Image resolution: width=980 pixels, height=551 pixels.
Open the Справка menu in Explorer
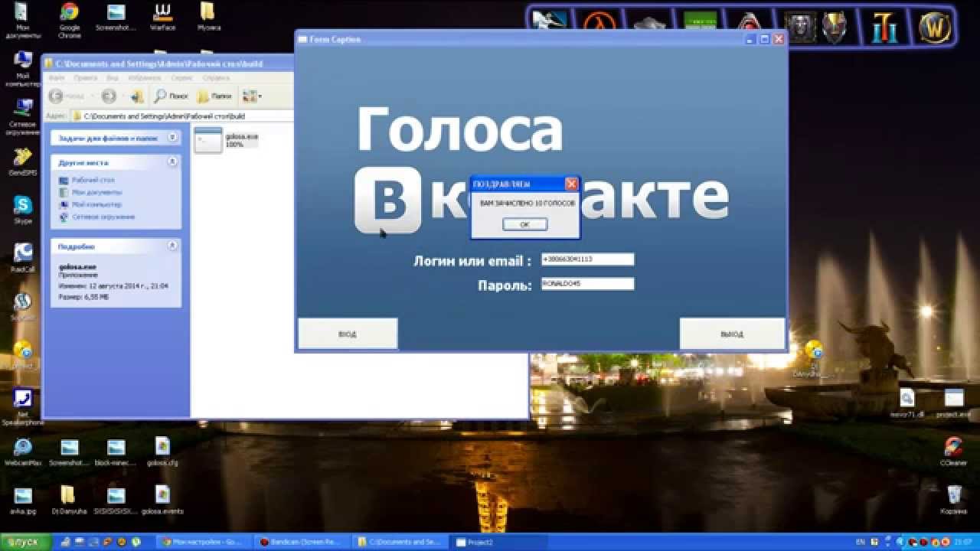tap(216, 77)
